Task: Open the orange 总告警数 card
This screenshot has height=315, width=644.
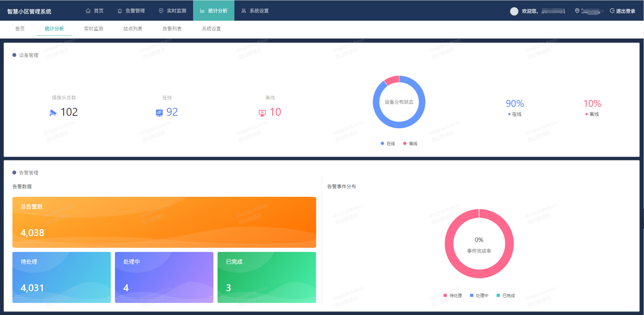Action: tap(164, 222)
